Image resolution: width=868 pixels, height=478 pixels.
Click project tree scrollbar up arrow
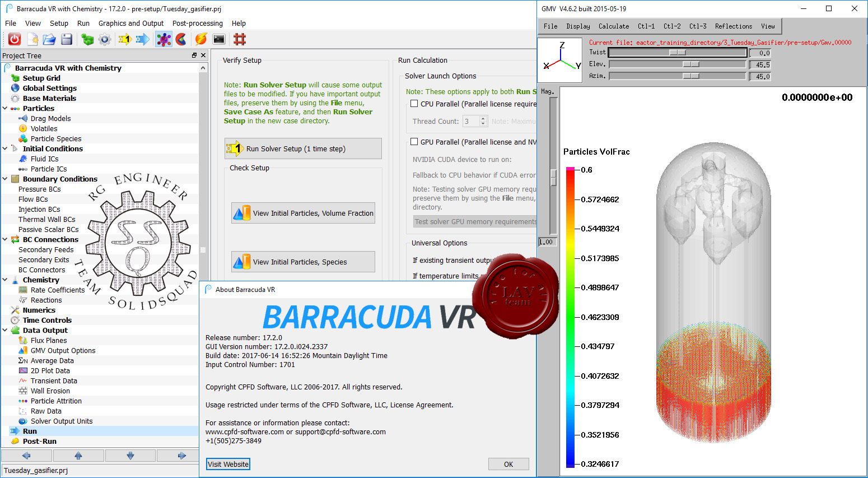[x=203, y=67]
